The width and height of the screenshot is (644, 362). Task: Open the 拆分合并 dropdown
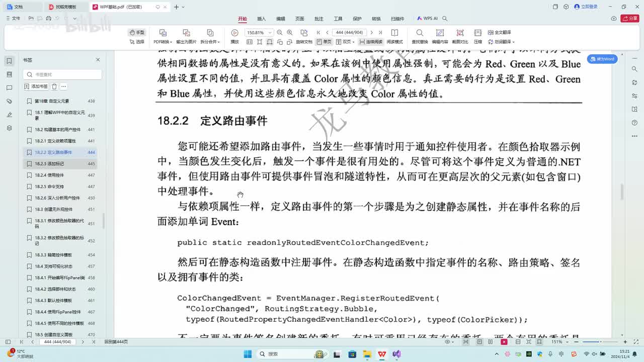click(210, 37)
